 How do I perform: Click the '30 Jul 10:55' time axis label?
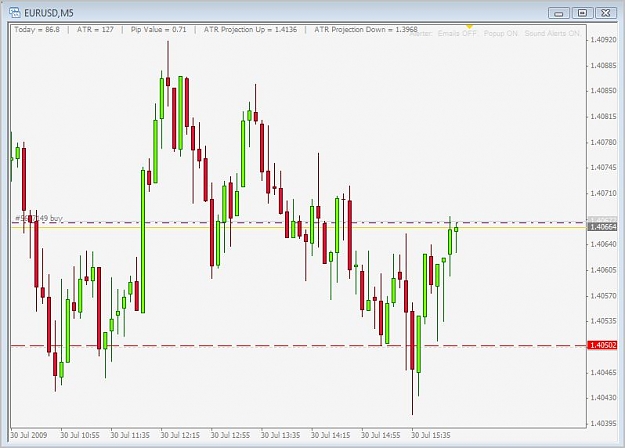coord(80,435)
